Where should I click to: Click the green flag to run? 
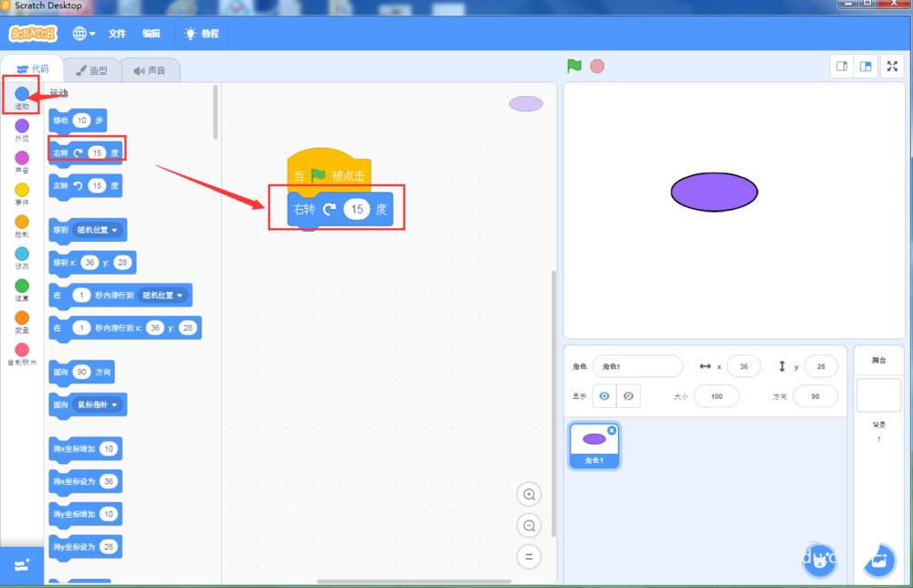573,66
